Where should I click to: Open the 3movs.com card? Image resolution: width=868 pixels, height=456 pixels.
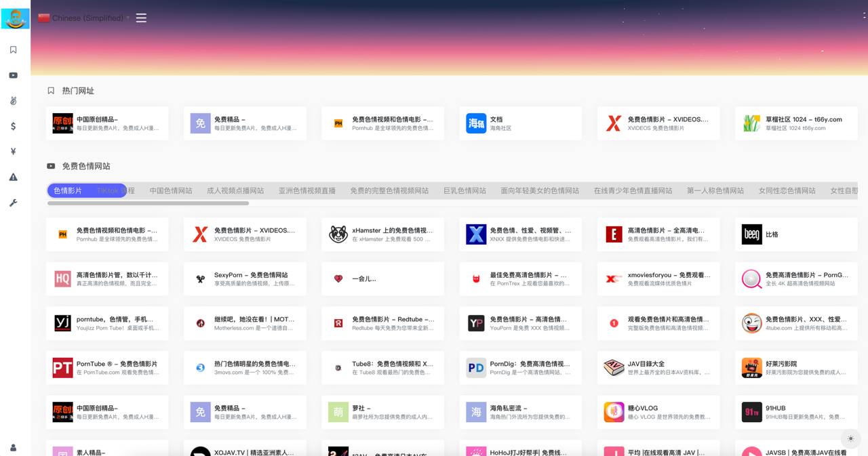point(245,368)
